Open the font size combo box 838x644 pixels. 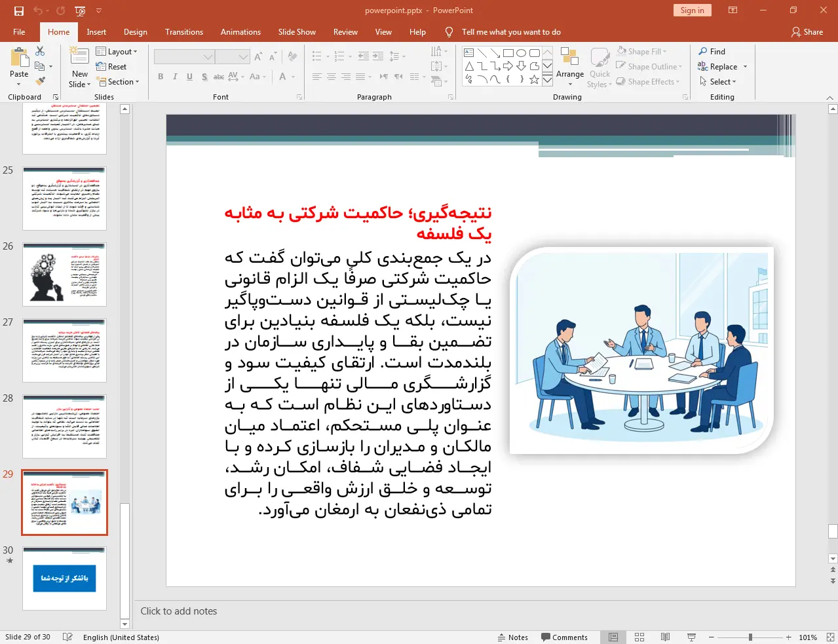232,57
